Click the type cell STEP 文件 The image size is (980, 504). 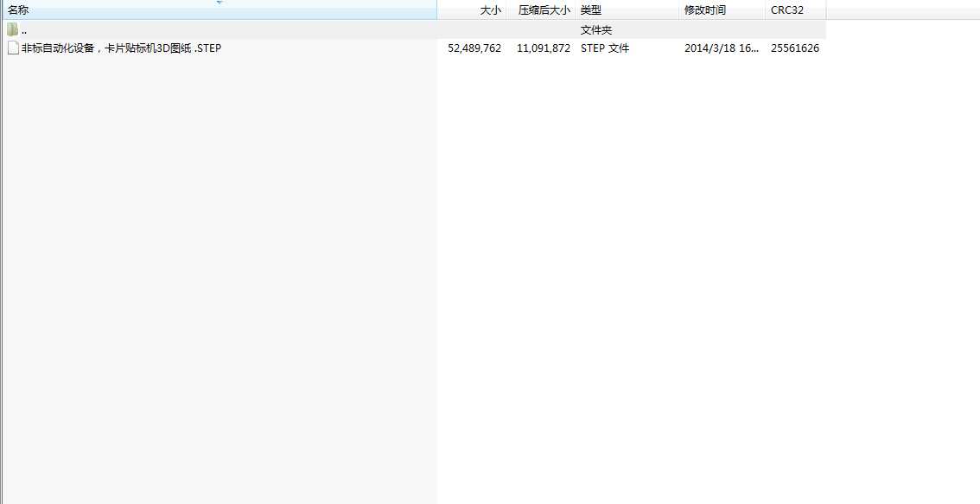(x=604, y=48)
